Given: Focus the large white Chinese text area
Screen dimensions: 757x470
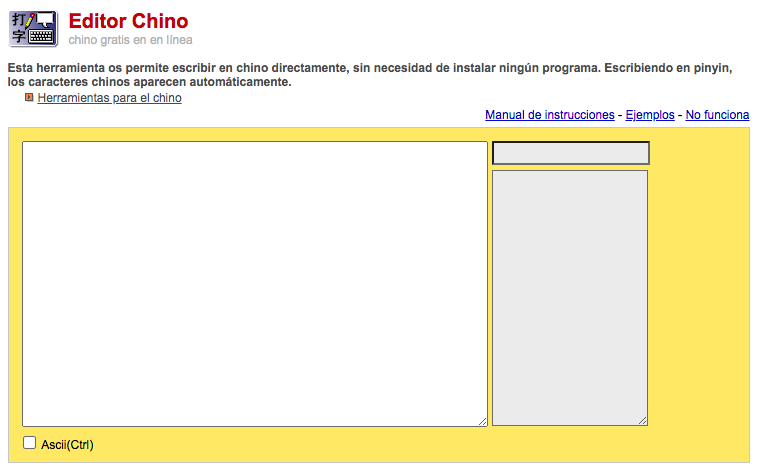Looking at the screenshot, I should pyautogui.click(x=254, y=283).
